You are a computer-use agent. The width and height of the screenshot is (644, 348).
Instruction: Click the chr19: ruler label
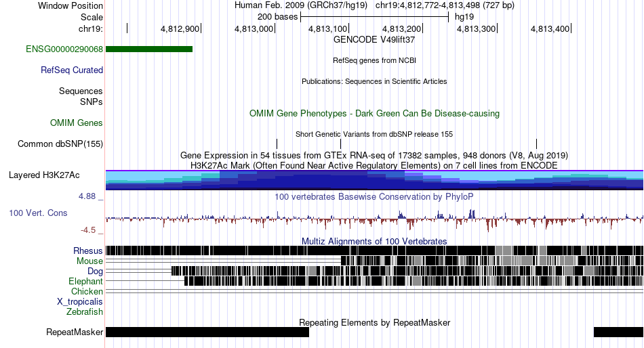(91, 28)
